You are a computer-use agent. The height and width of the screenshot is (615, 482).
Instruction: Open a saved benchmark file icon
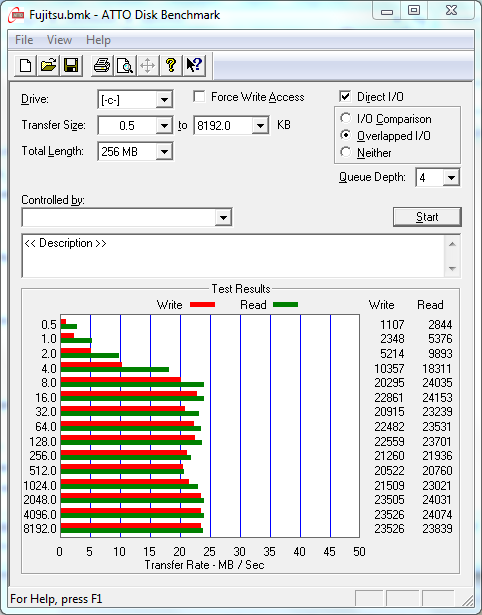pos(48,66)
